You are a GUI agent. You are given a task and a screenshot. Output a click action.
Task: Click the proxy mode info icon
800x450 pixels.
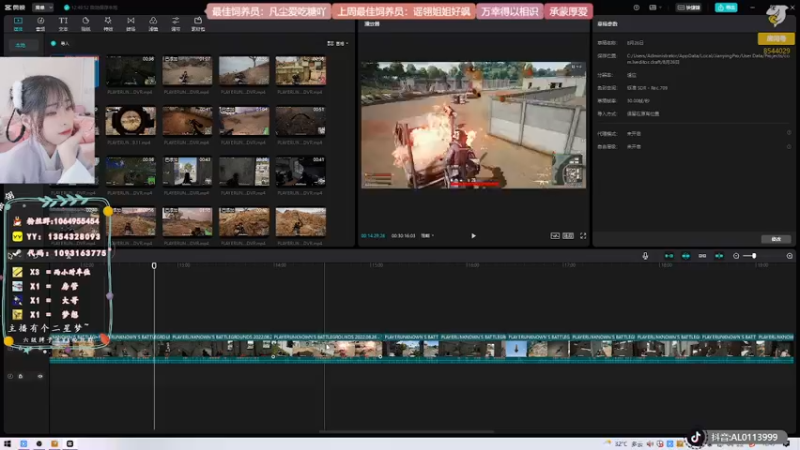pos(789,133)
